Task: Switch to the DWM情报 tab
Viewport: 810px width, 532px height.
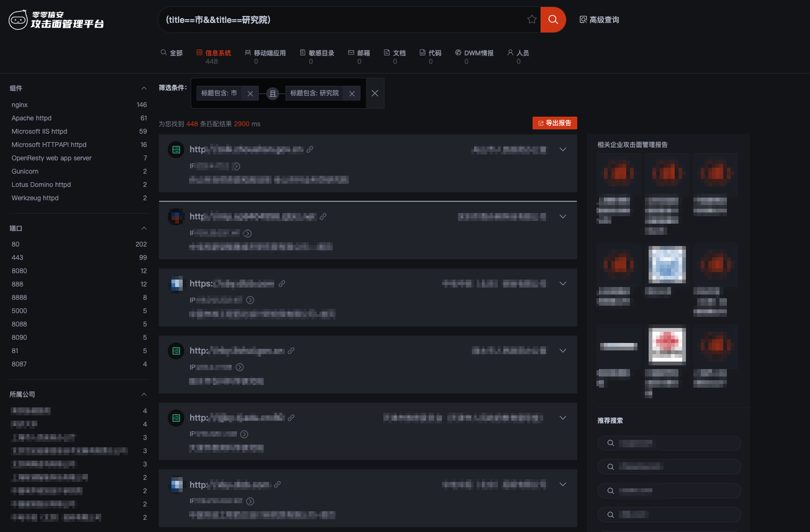Action: pos(474,53)
